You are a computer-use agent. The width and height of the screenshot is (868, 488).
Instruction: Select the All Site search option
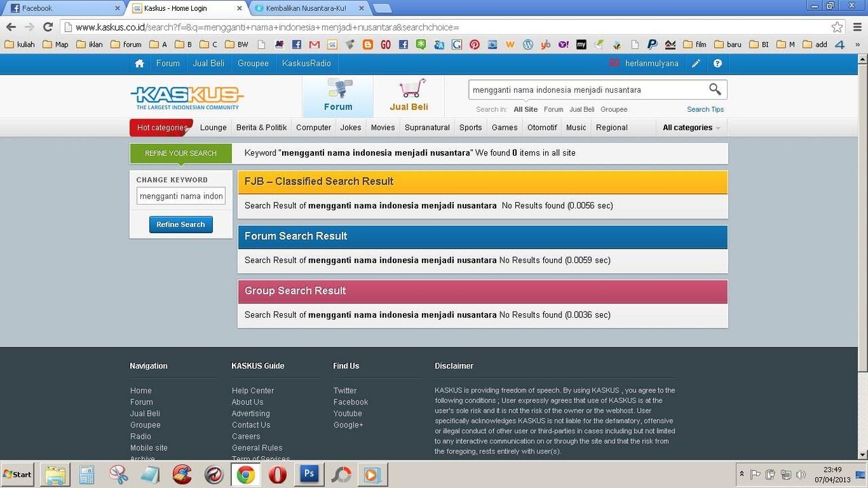pyautogui.click(x=526, y=109)
